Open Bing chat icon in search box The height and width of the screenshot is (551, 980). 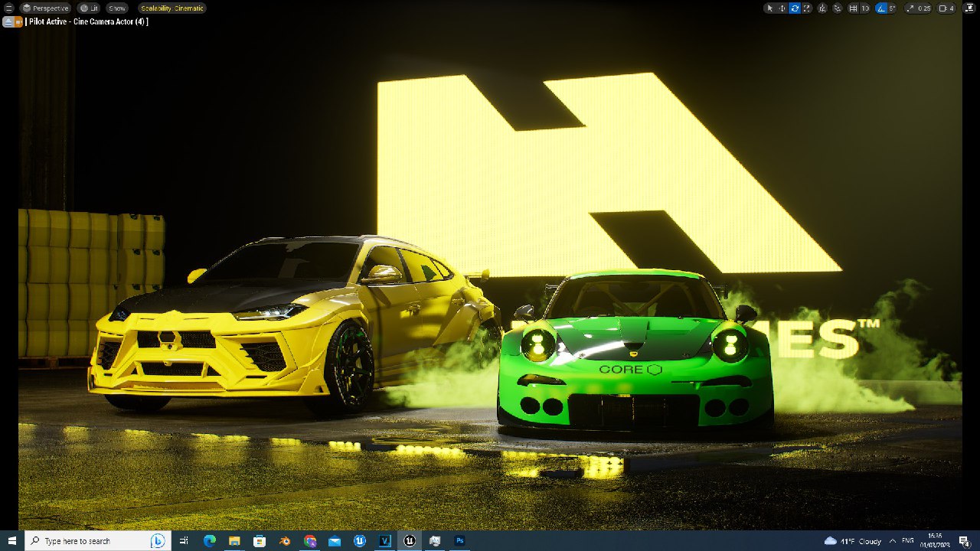click(x=158, y=540)
